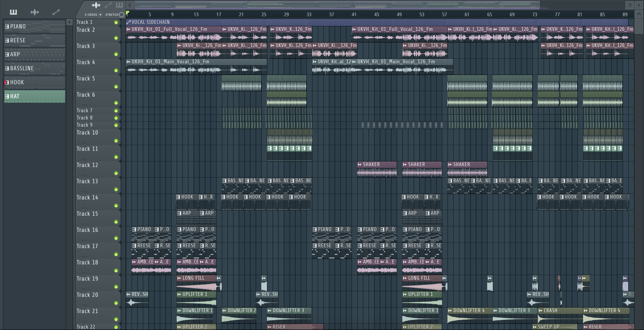Viewport: 644px width, 330px height.
Task: Open the CRASH clip menu icon
Action: point(540,311)
